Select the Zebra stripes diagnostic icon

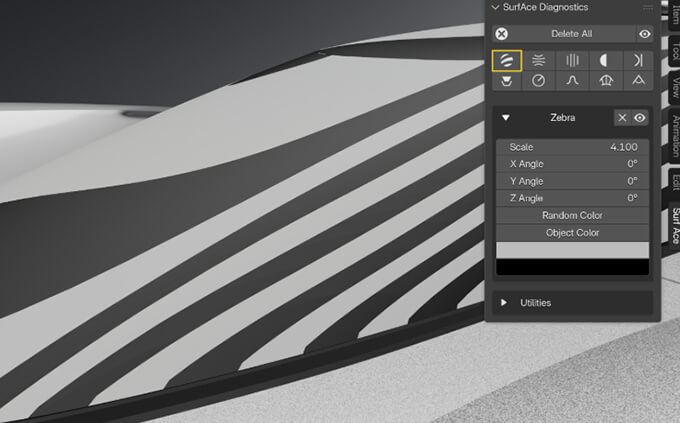point(507,60)
